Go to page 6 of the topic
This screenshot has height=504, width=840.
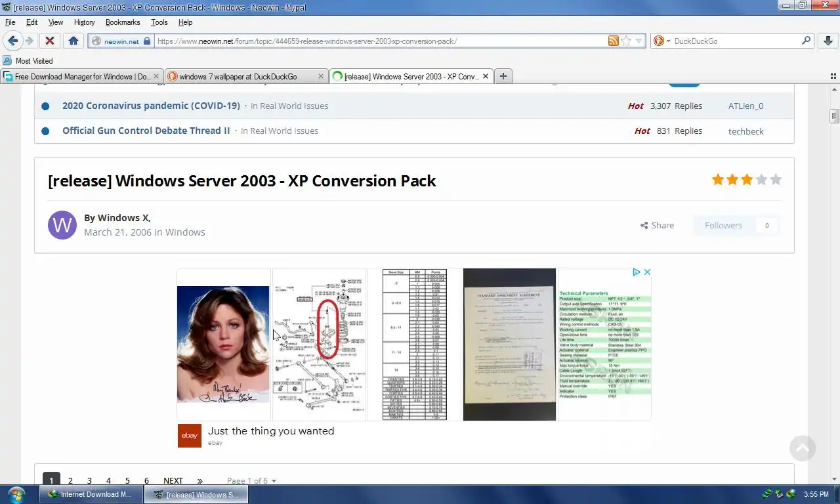[146, 481]
